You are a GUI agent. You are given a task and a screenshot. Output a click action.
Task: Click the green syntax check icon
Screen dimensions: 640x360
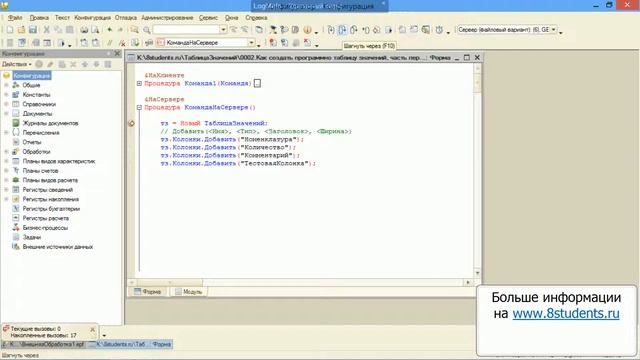click(135, 42)
